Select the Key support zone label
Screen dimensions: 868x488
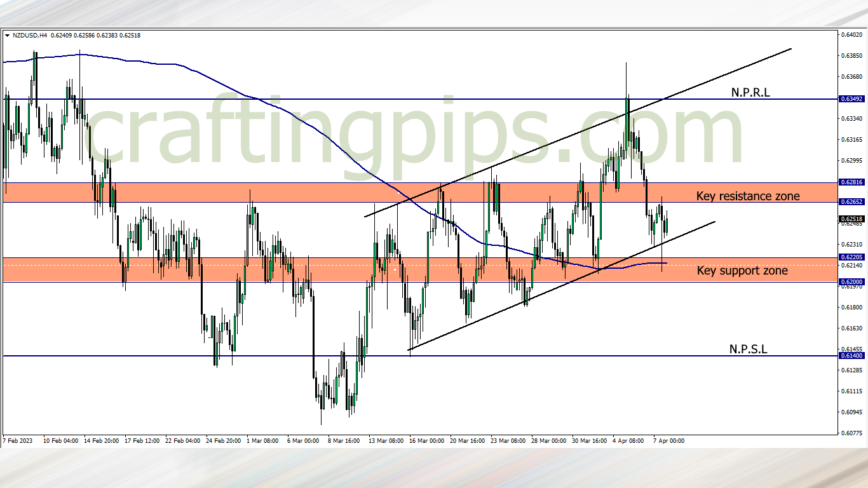[x=742, y=271]
